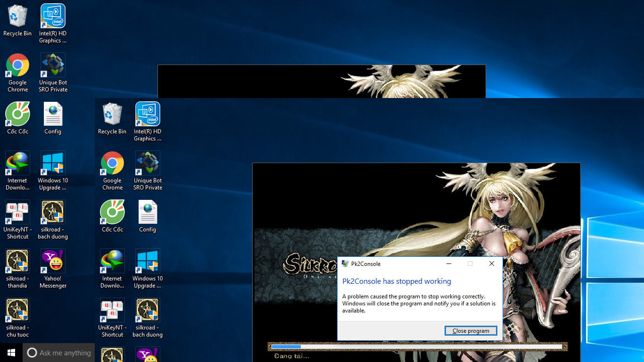
Task: Click the Pk2Console has stopped working heading
Action: (396, 281)
